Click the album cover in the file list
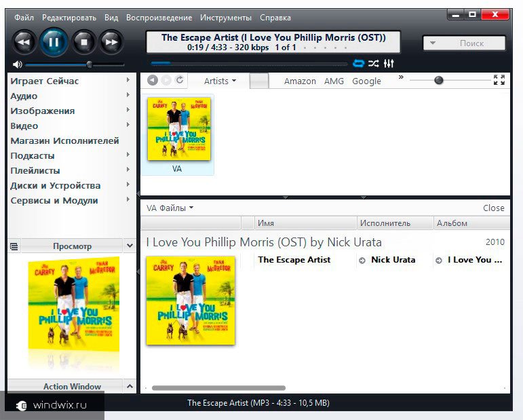 coord(191,300)
